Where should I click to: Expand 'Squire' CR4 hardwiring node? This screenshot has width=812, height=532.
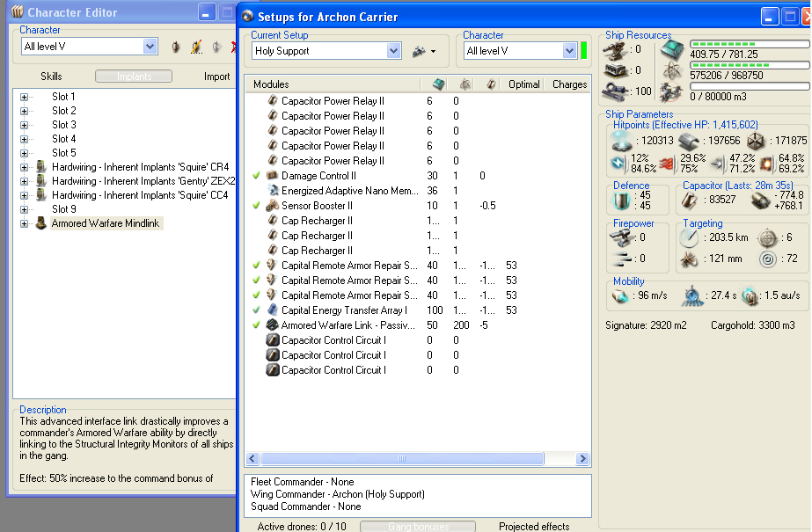click(x=24, y=167)
